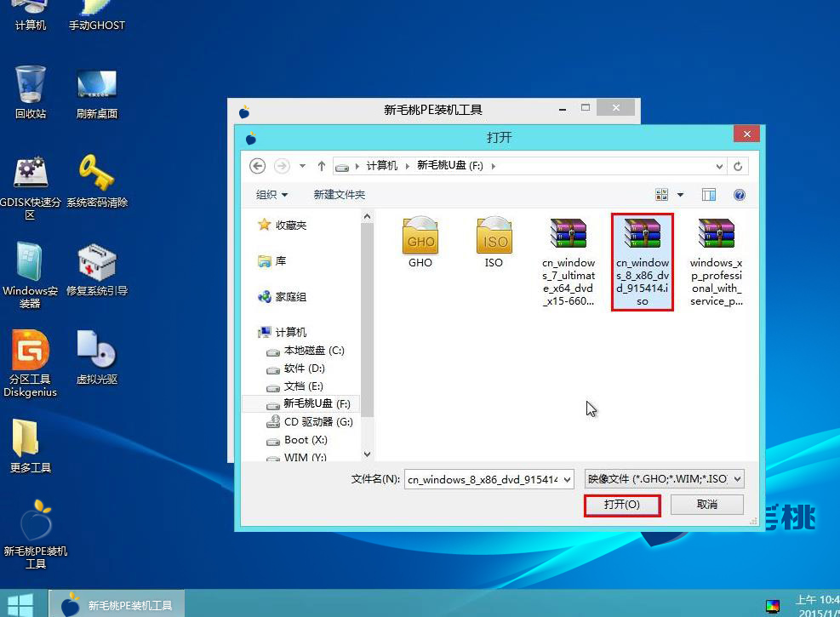Refresh the folder view button
This screenshot has height=617, width=840.
point(738,166)
